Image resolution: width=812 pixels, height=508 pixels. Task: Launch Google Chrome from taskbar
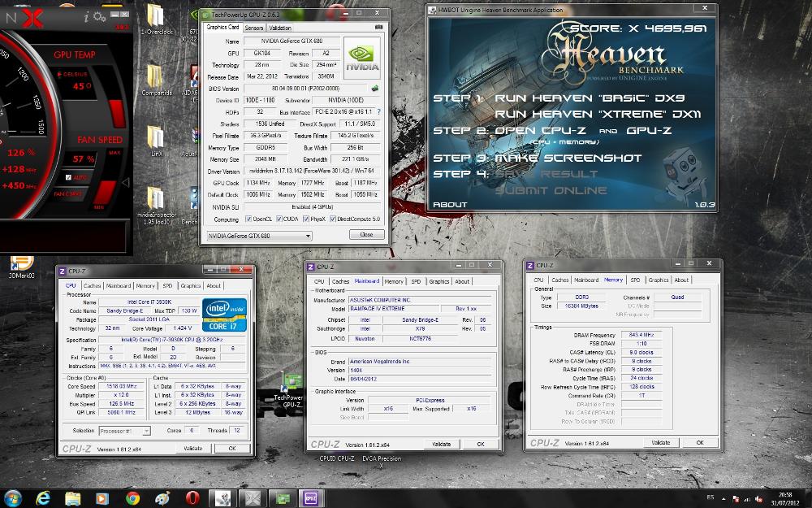(x=132, y=499)
